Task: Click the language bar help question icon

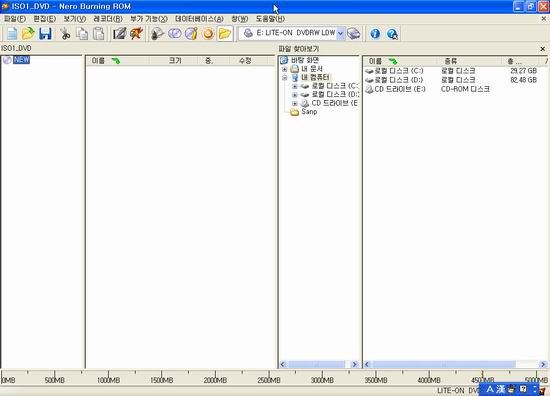Action: [523, 389]
